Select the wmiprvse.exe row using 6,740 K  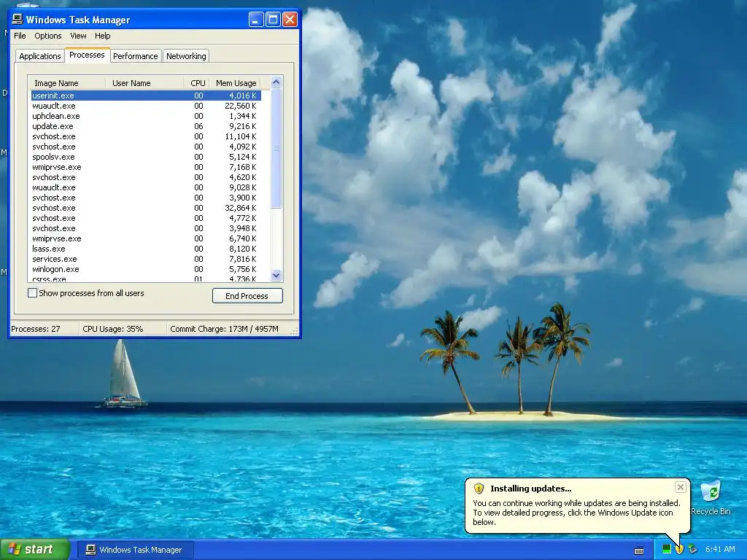[146, 238]
